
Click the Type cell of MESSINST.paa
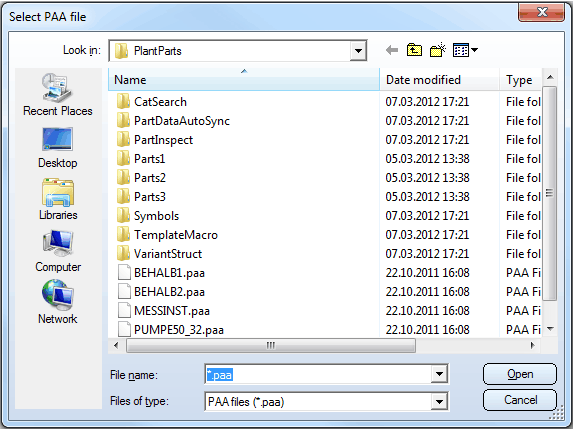(x=523, y=311)
